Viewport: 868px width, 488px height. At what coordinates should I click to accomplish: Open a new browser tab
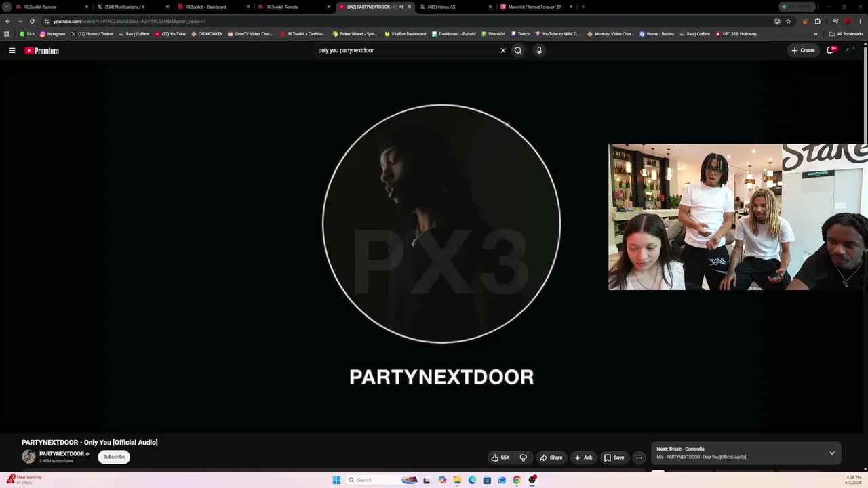(583, 7)
